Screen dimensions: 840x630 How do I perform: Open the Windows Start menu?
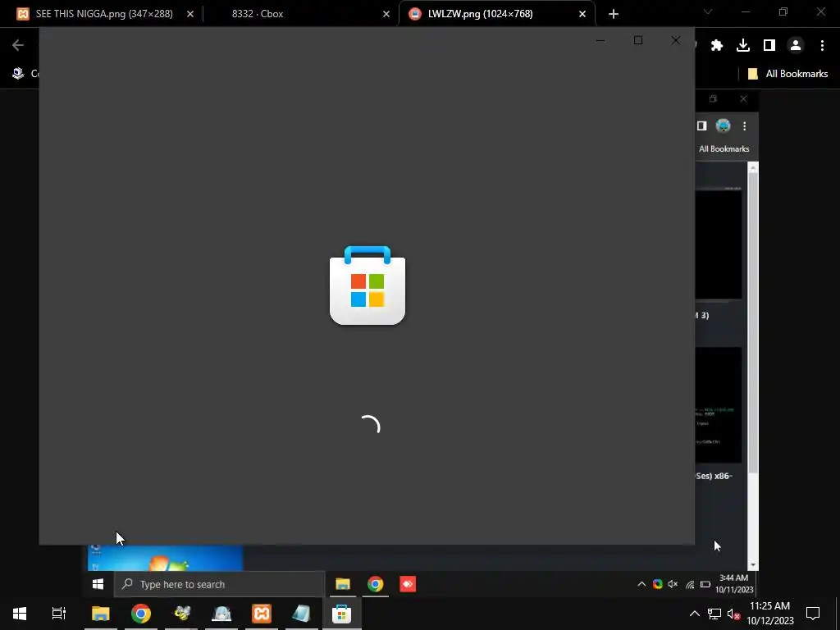(x=20, y=614)
